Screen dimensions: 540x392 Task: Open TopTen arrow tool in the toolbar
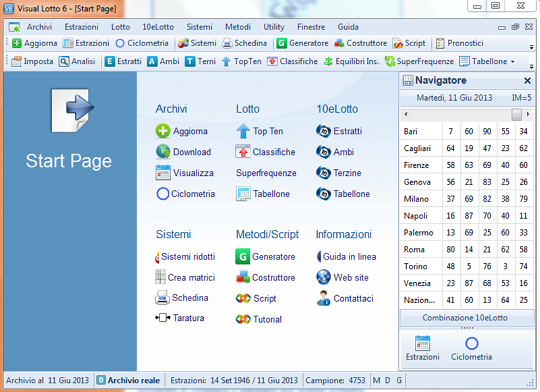pyautogui.click(x=241, y=61)
